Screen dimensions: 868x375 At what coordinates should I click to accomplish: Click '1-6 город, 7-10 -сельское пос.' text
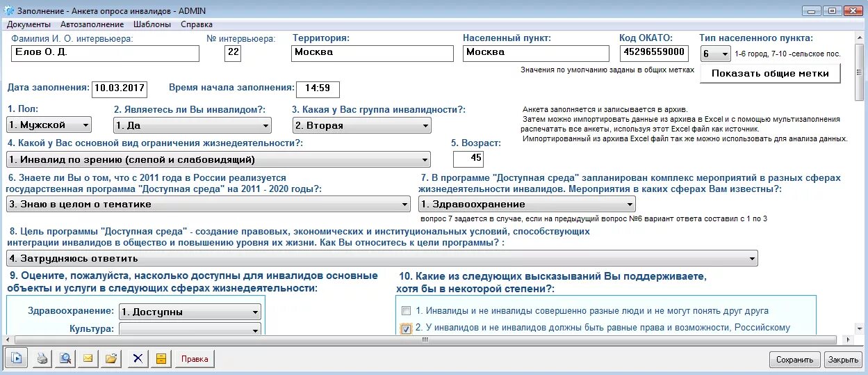[x=788, y=54]
